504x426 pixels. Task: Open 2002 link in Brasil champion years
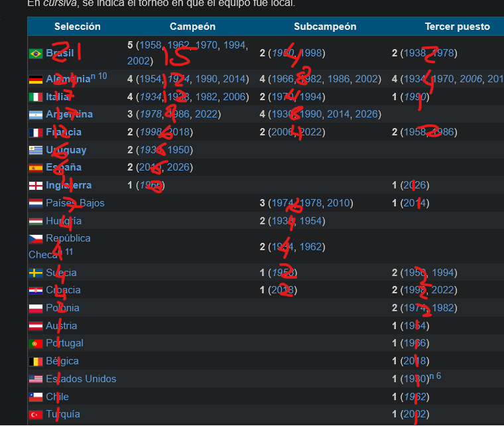(x=138, y=61)
